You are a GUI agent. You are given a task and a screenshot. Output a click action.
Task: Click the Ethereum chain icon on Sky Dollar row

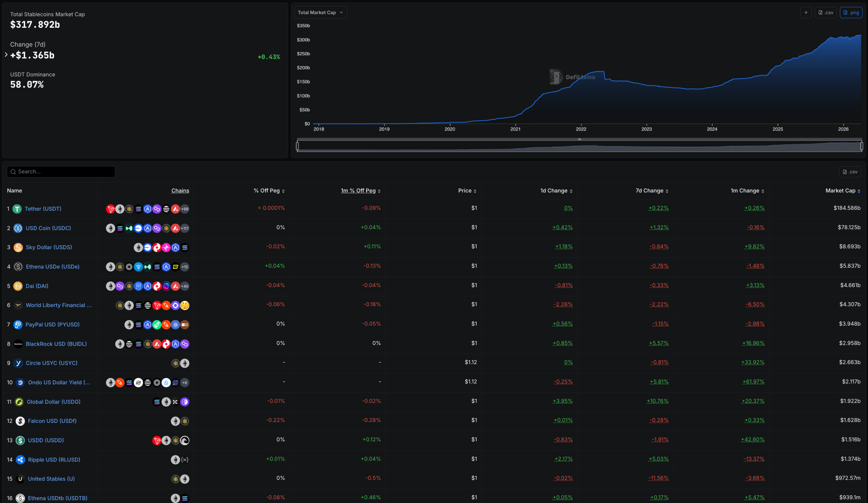point(138,247)
